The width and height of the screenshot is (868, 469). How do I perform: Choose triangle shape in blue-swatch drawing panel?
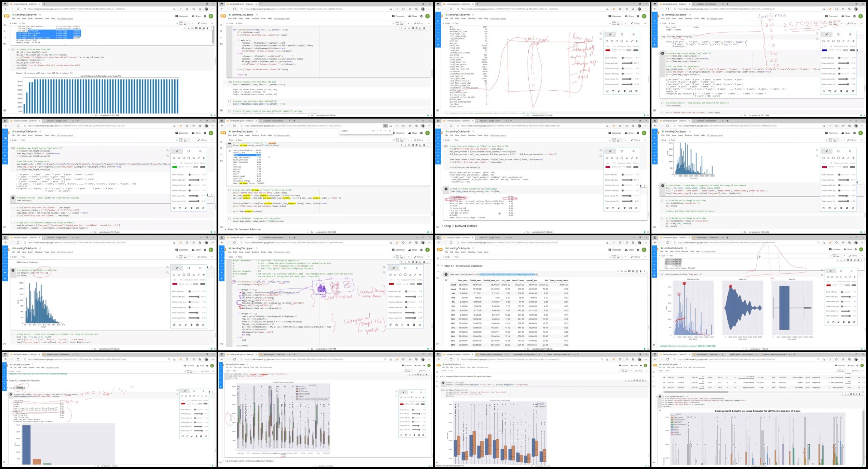point(843,41)
